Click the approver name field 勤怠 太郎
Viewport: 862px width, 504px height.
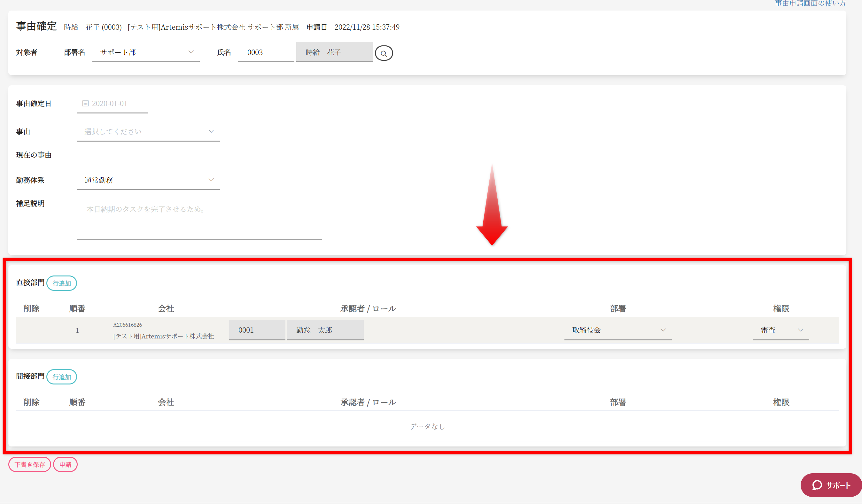click(x=325, y=330)
